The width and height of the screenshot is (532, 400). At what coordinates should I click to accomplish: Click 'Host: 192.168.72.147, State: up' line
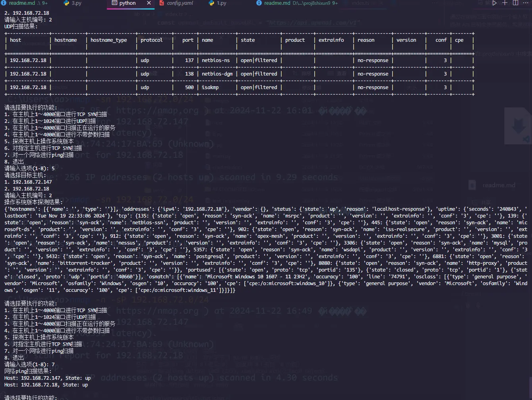point(48,378)
